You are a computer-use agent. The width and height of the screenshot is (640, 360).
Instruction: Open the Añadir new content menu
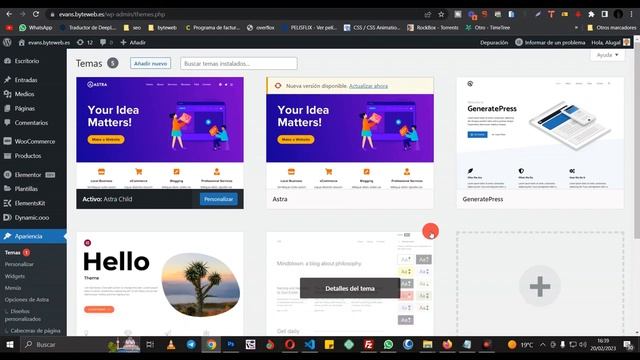tap(133, 42)
